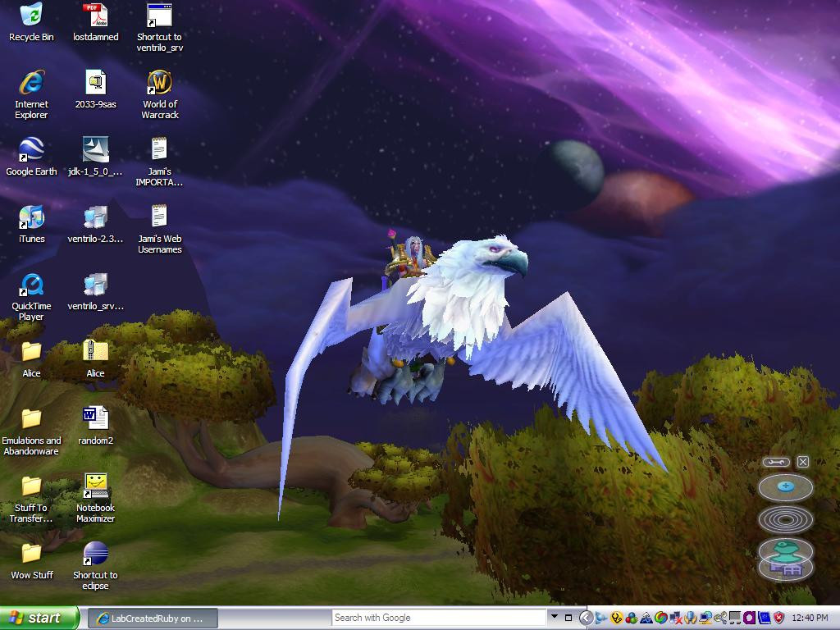Expand hidden tray icons with chevron
The width and height of the screenshot is (840, 630).
click(x=586, y=618)
